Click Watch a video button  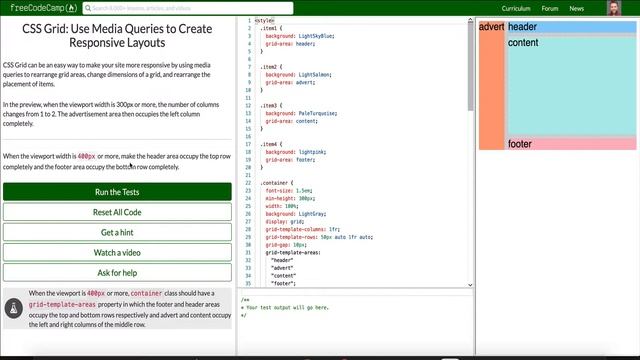(x=117, y=253)
